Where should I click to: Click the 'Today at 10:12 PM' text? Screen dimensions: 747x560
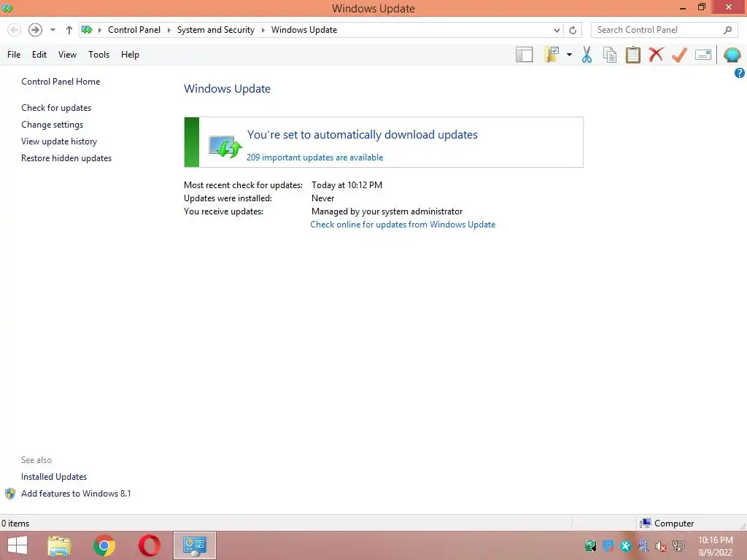pyautogui.click(x=347, y=184)
